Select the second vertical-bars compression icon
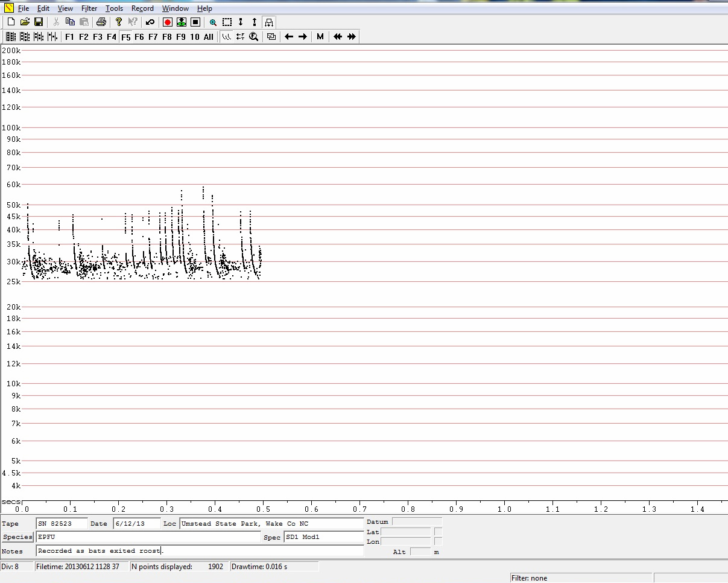Image resolution: width=728 pixels, height=583 pixels. [x=25, y=37]
